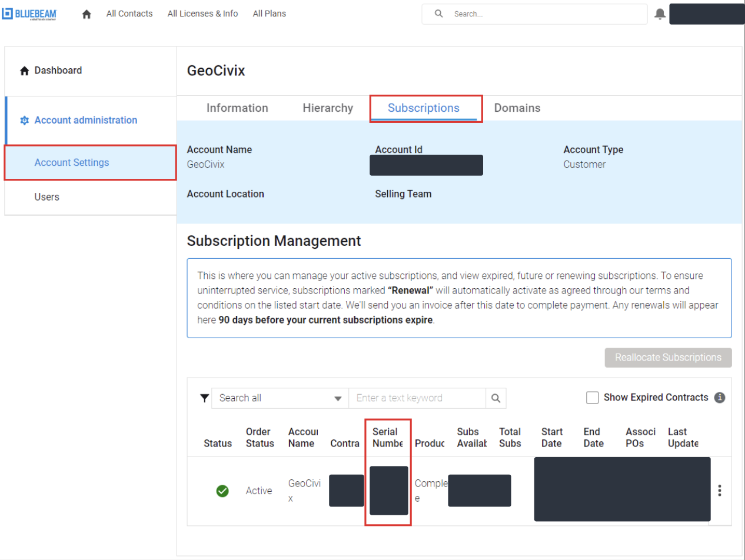Viewport: 745px width, 560px height.
Task: Expand the Search all dropdown
Action: coord(280,398)
